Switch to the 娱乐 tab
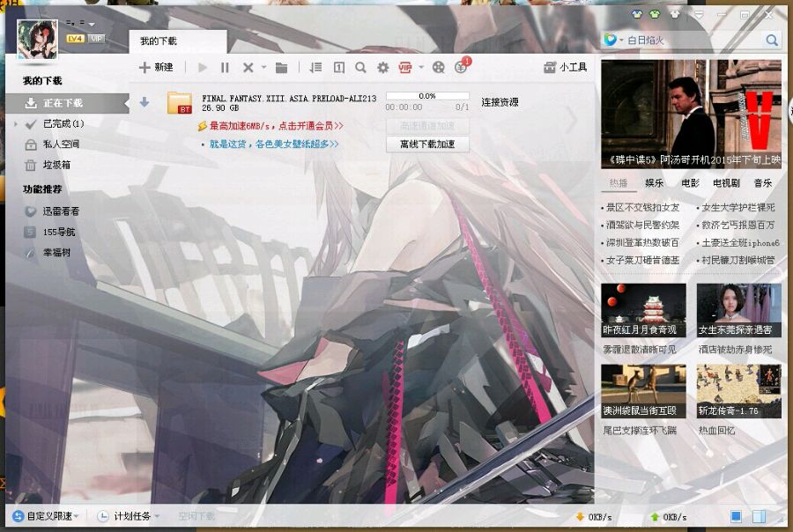 tap(654, 183)
